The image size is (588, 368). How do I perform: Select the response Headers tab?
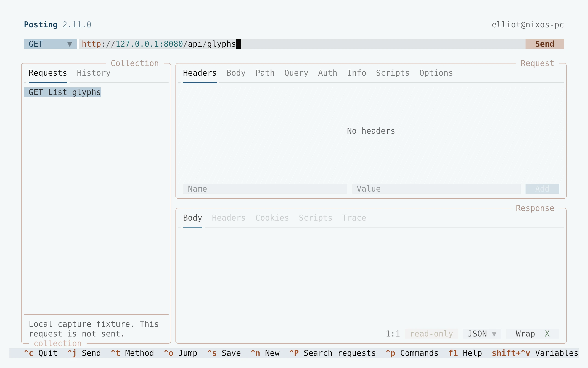click(x=229, y=218)
